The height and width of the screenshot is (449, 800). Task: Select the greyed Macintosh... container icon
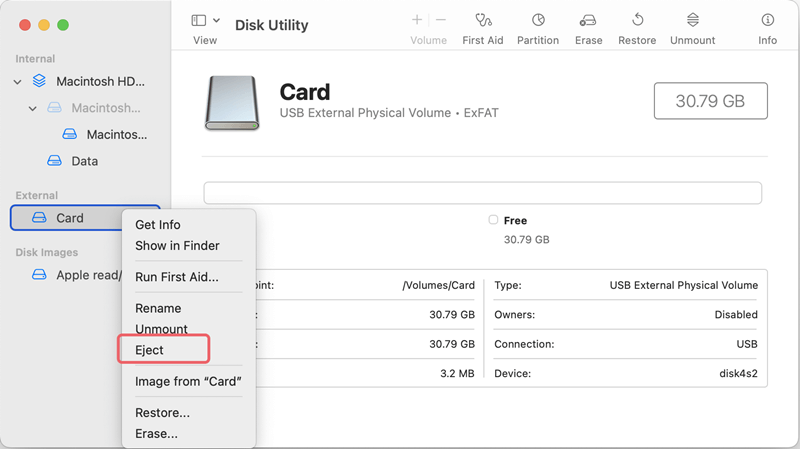coord(55,108)
